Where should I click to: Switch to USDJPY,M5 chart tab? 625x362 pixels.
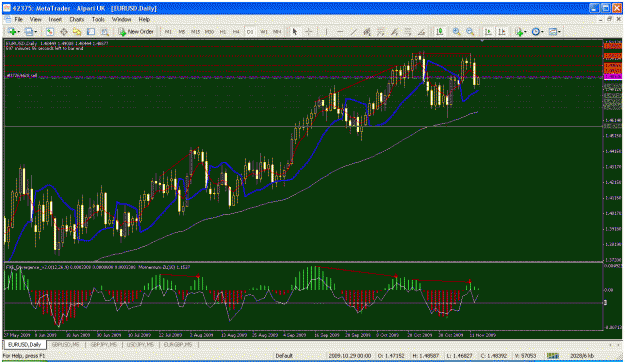pyautogui.click(x=140, y=344)
